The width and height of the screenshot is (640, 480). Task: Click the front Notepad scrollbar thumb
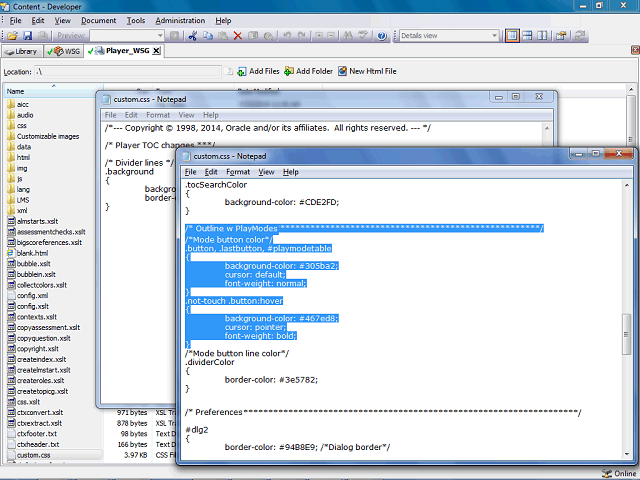tap(627, 334)
